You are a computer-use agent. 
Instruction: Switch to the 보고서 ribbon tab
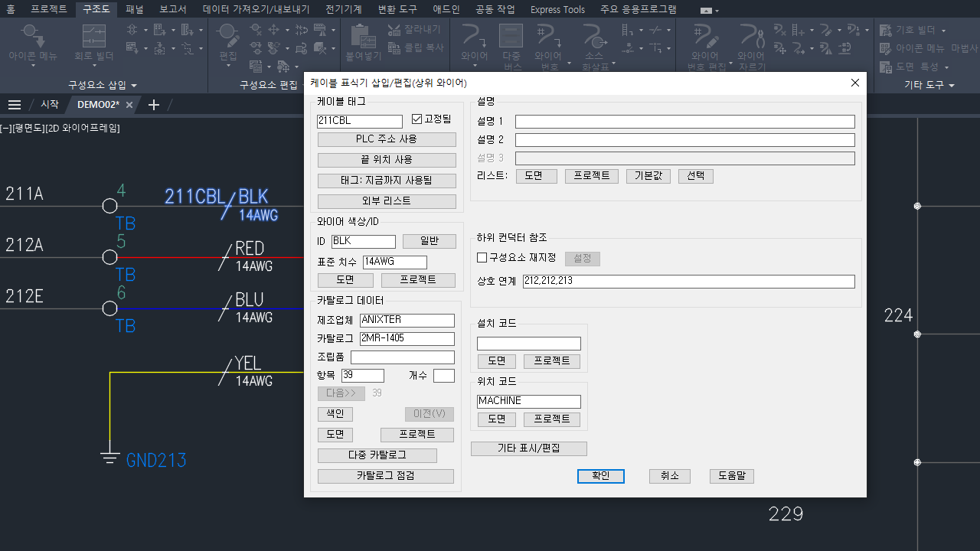173,9
